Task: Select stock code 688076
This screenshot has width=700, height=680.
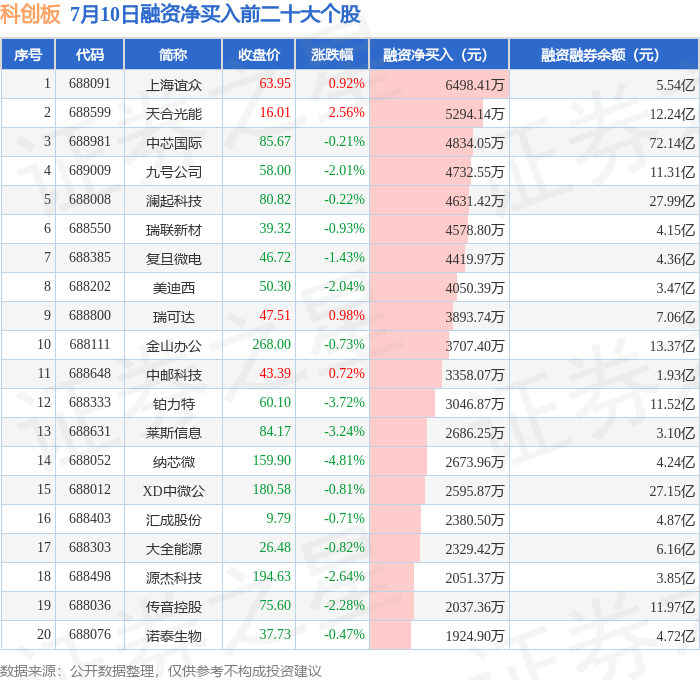Action: click(x=89, y=635)
